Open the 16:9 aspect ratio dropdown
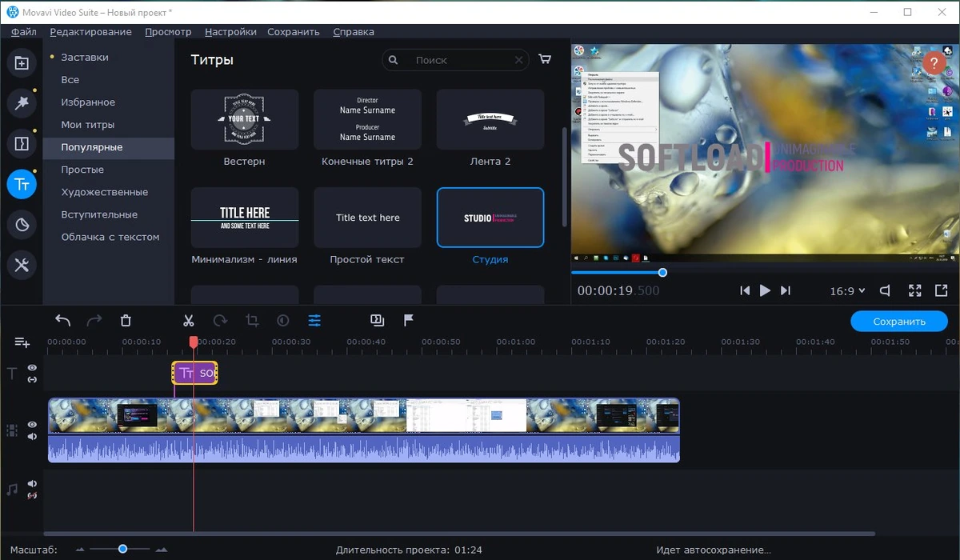Screen dimensions: 960x560 pyautogui.click(x=847, y=291)
